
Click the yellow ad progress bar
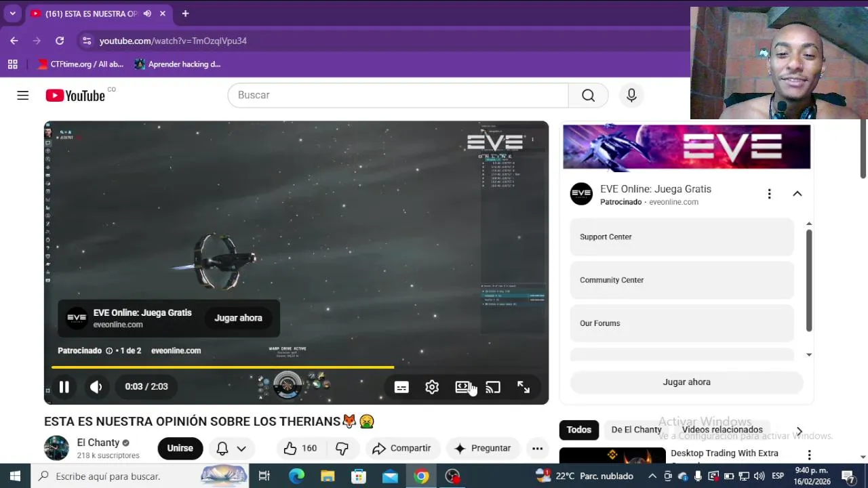(222, 367)
